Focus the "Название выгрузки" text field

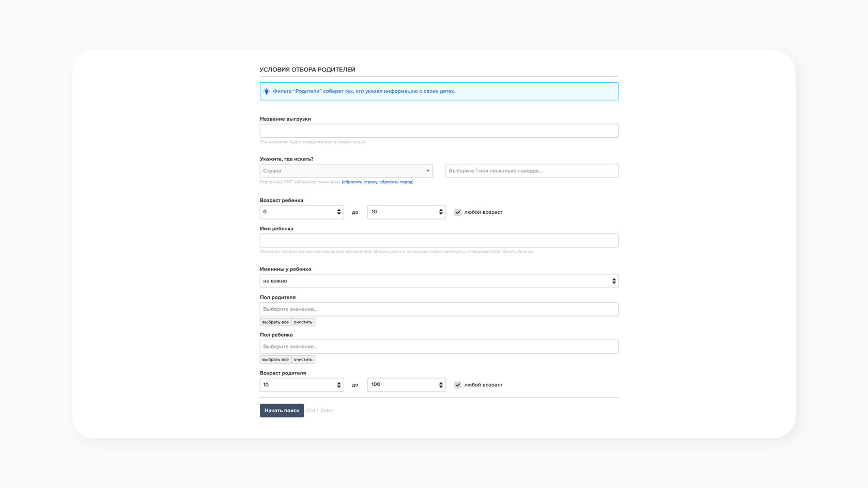tap(439, 131)
